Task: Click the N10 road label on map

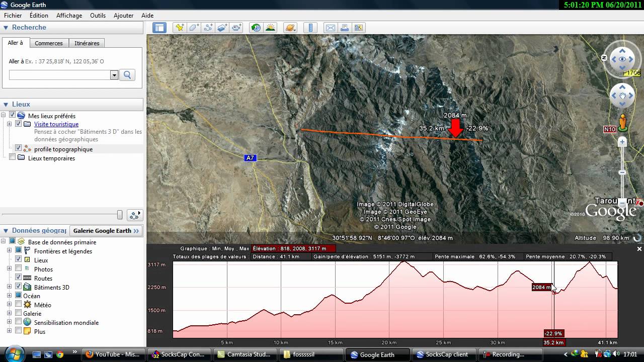Action: 610,129
